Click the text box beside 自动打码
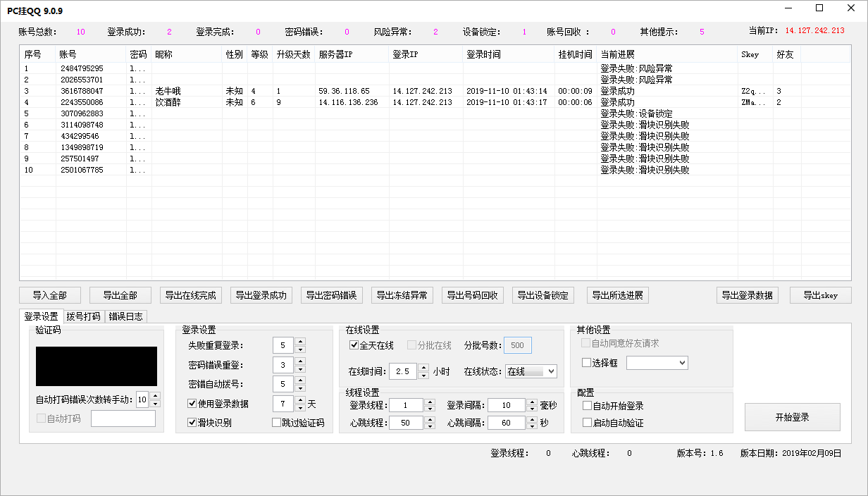Screen dimensions: 868x496 123,418
